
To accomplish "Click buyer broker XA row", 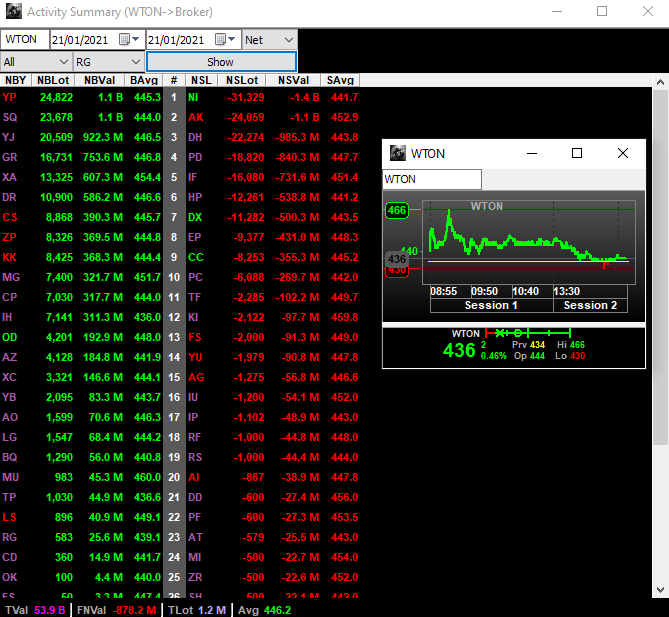I will click(9, 177).
